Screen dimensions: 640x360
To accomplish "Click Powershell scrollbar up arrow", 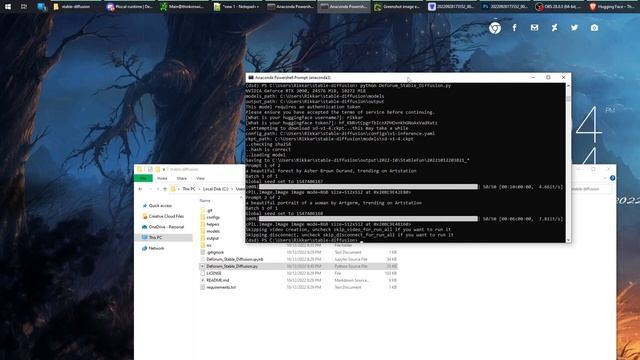I will (568, 86).
